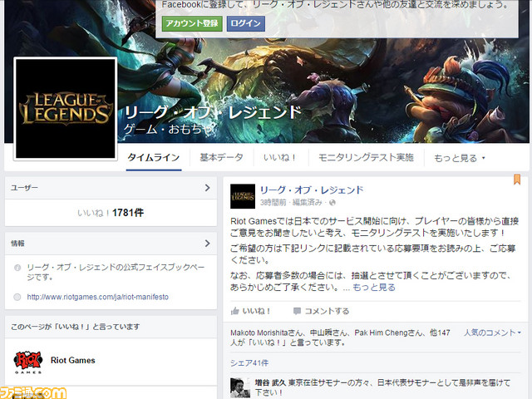Click the thumbs-up いいね！ icon
This screenshot has height=399, width=532.
234,311
